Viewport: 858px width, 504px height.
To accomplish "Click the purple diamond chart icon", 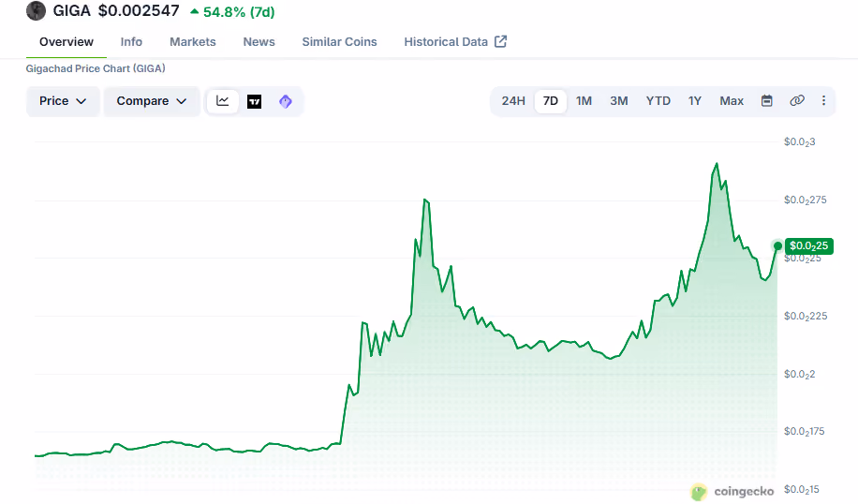I will click(x=286, y=101).
